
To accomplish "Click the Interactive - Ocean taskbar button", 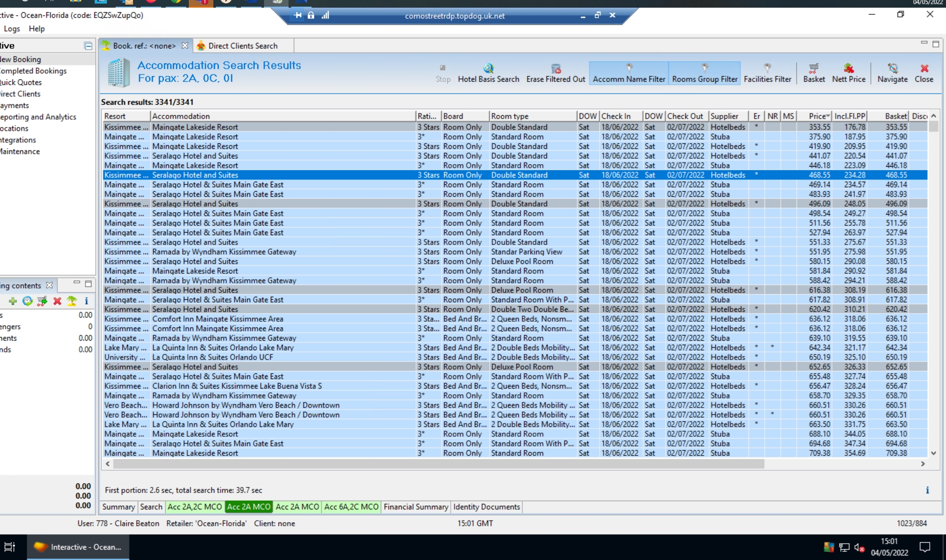I will point(77,547).
